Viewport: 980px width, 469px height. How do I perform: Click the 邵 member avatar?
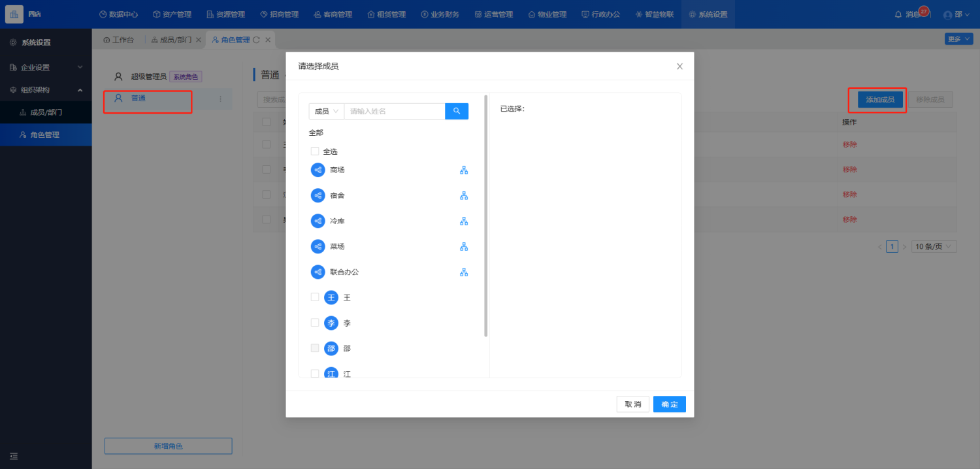pos(331,348)
